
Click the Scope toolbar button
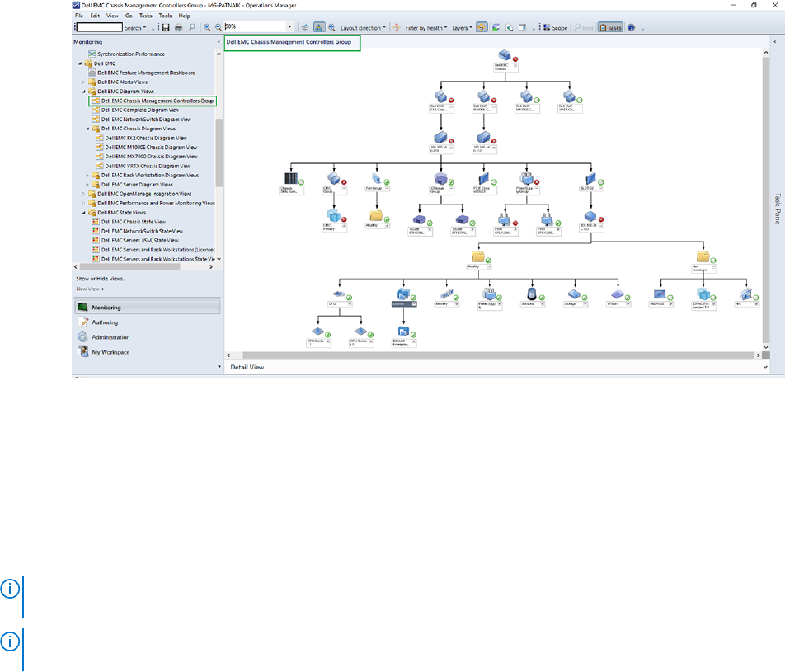pyautogui.click(x=555, y=27)
